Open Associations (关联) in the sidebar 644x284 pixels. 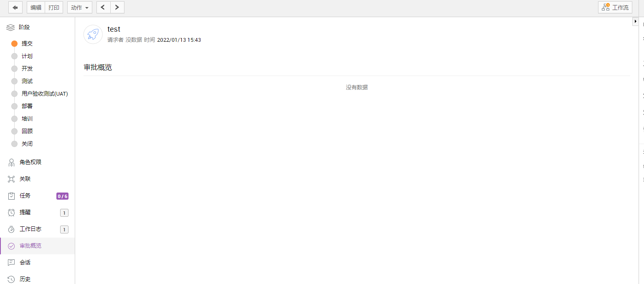(x=25, y=179)
